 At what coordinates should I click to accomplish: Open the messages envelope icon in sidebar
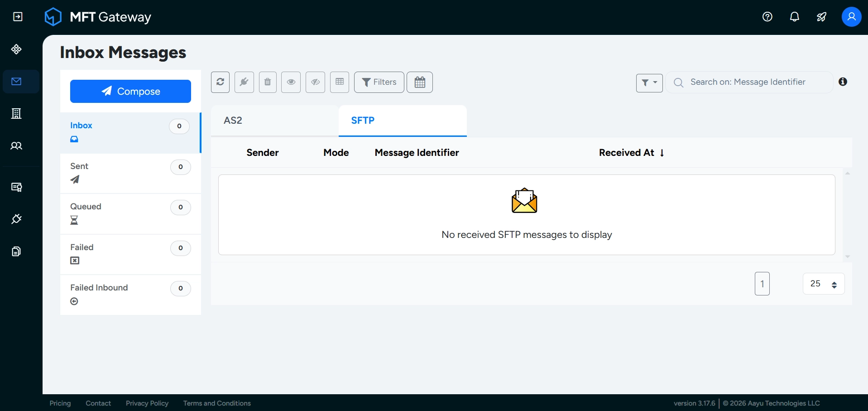17,82
